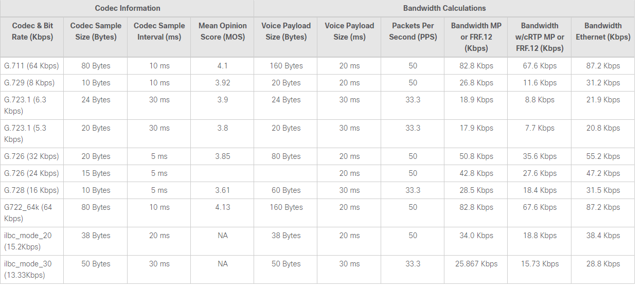Screen dimensions: 644x288
Task: Select the 15.73 Kbps cRTP value
Action: (x=540, y=264)
